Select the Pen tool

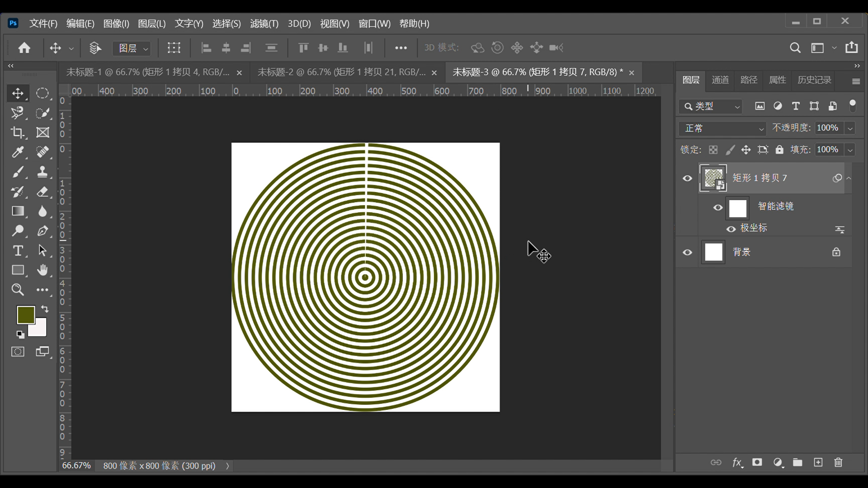(42, 231)
